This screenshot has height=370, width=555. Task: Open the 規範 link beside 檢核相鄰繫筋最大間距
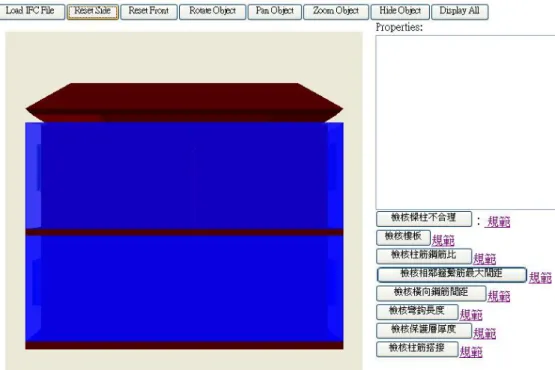(540, 278)
